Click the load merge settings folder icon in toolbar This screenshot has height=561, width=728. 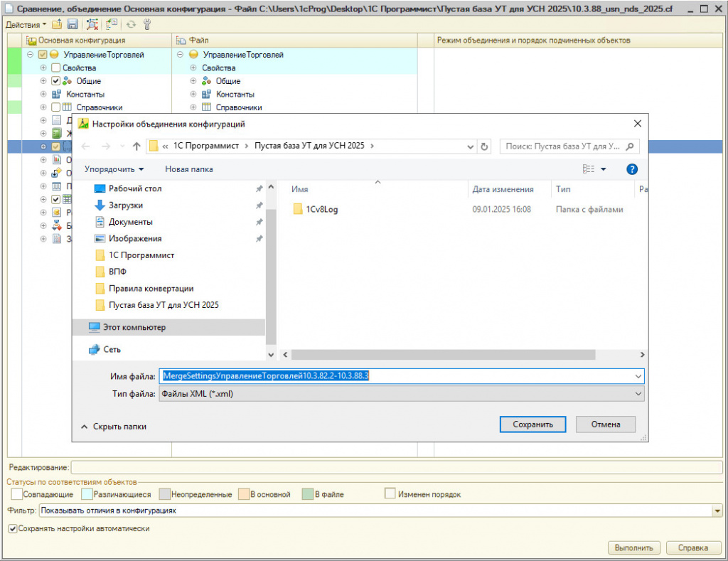pyautogui.click(x=57, y=25)
